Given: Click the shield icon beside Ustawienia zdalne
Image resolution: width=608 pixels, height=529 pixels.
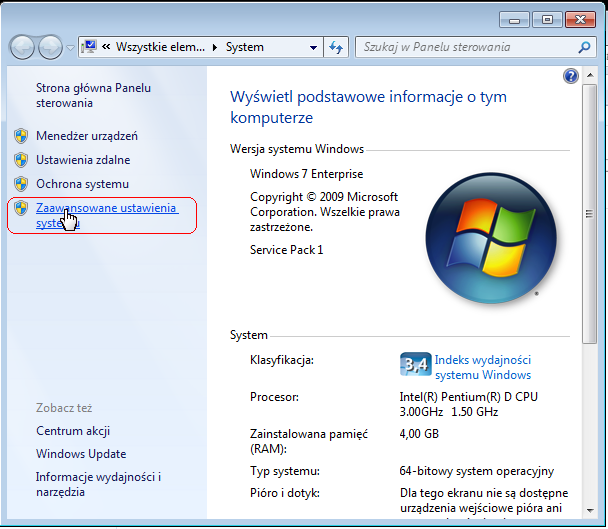Looking at the screenshot, I should [21, 160].
